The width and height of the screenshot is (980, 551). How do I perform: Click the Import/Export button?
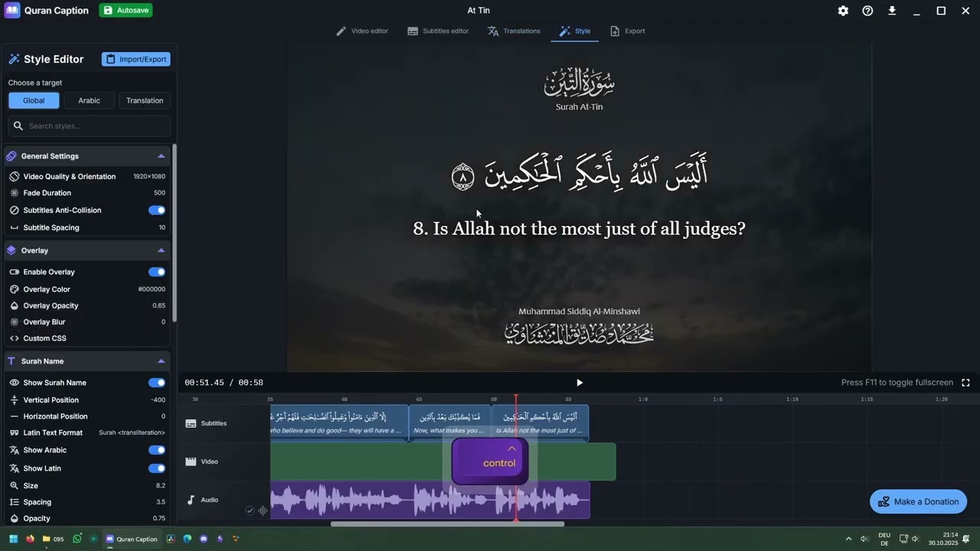click(x=136, y=59)
